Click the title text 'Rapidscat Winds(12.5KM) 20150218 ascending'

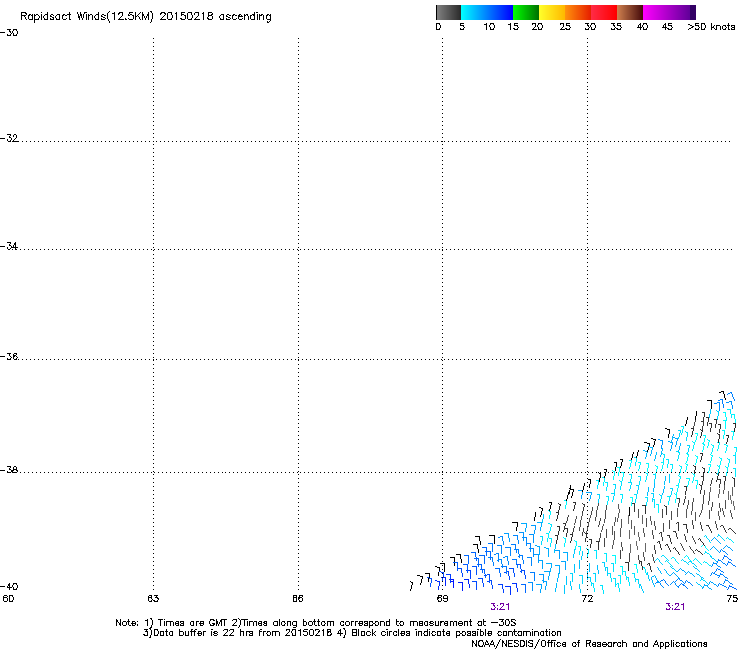146,17
